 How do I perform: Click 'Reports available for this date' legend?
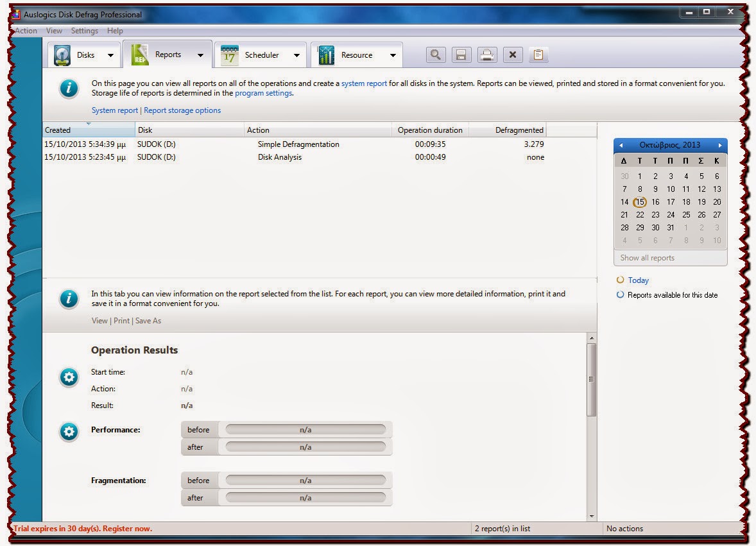tap(673, 295)
